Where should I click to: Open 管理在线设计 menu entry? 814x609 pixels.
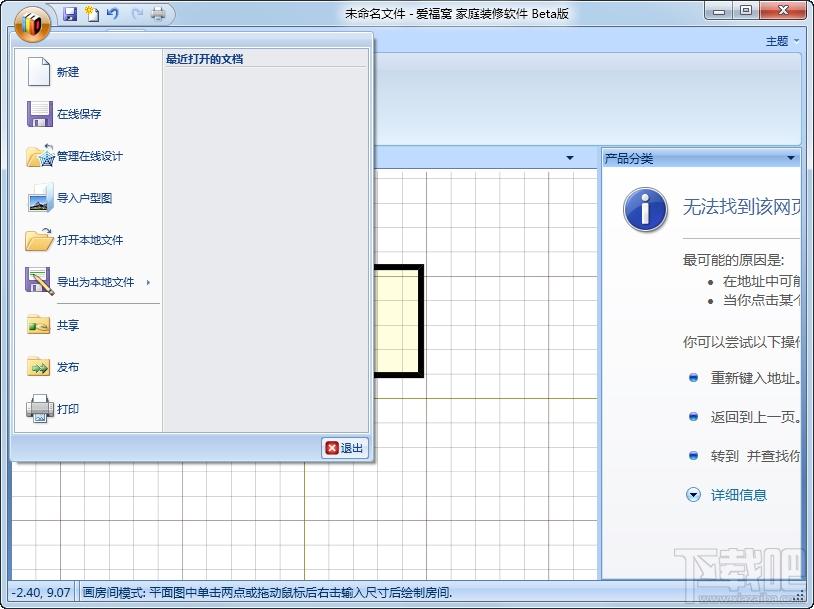pos(88,156)
